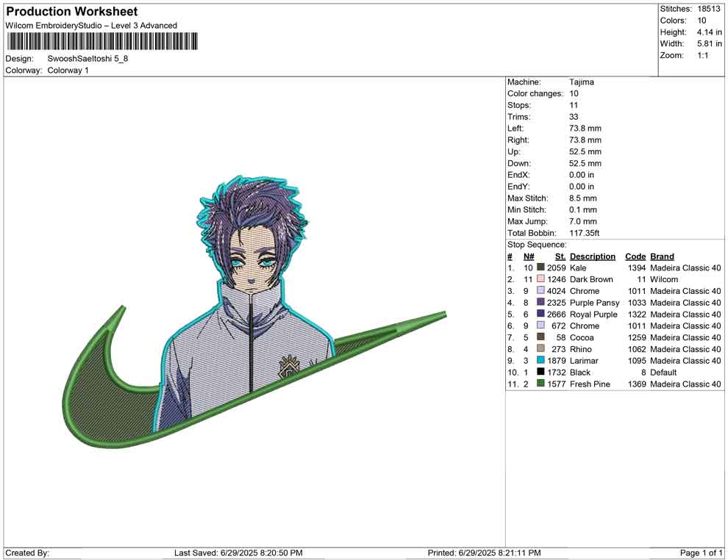Click the Max Jump value '7.0 mm'
The image size is (728, 560).
pyautogui.click(x=582, y=221)
